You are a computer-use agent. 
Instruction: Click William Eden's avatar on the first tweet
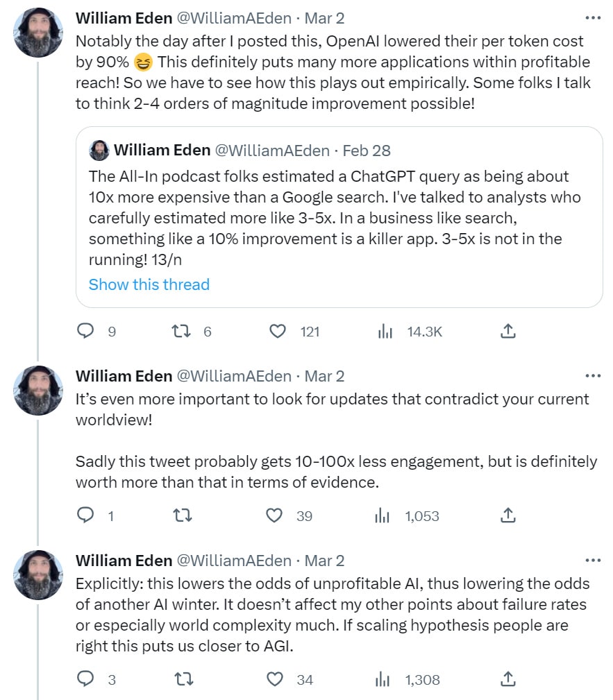[39, 31]
